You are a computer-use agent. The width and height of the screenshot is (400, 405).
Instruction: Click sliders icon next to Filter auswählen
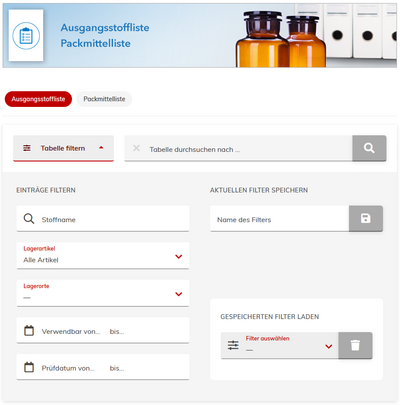coord(233,345)
